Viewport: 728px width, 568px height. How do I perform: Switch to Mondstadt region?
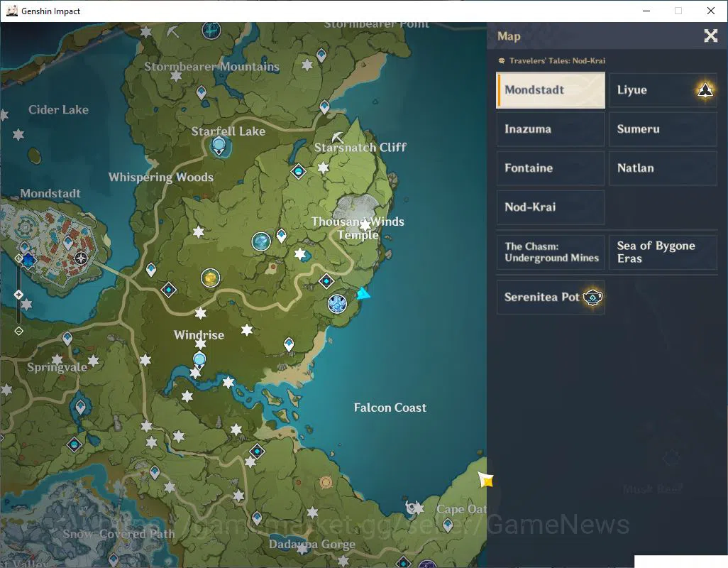(551, 90)
